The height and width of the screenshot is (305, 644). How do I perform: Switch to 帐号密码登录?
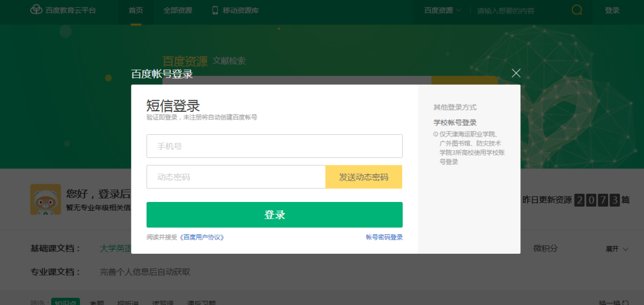384,237
